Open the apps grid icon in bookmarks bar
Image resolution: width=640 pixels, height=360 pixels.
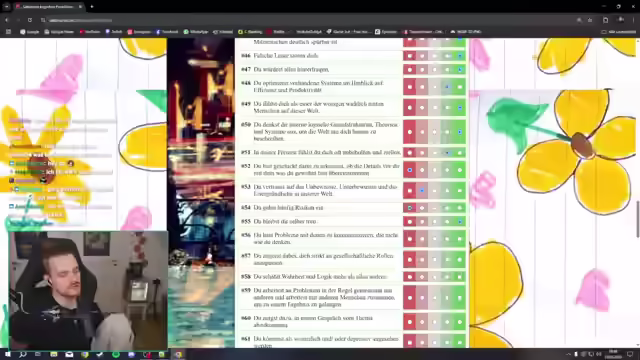click(8, 32)
